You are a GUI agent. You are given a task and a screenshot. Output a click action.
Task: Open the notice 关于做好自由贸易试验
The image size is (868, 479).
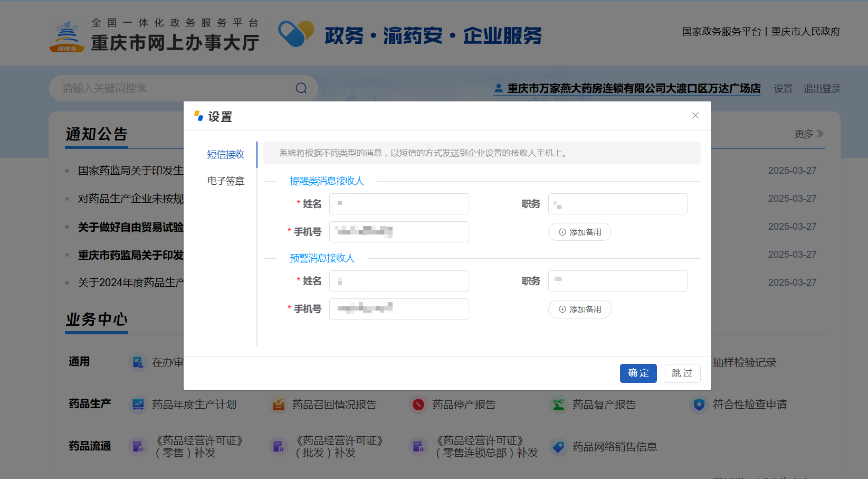pos(130,227)
